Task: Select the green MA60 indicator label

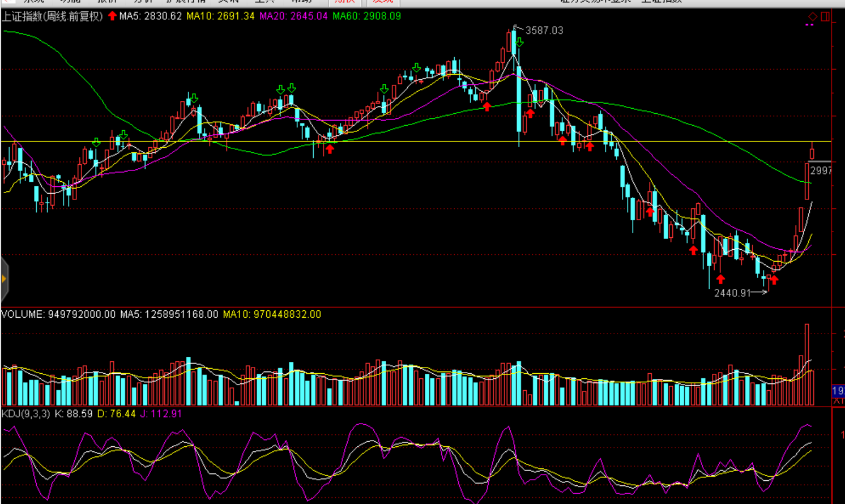Action: pyautogui.click(x=366, y=16)
